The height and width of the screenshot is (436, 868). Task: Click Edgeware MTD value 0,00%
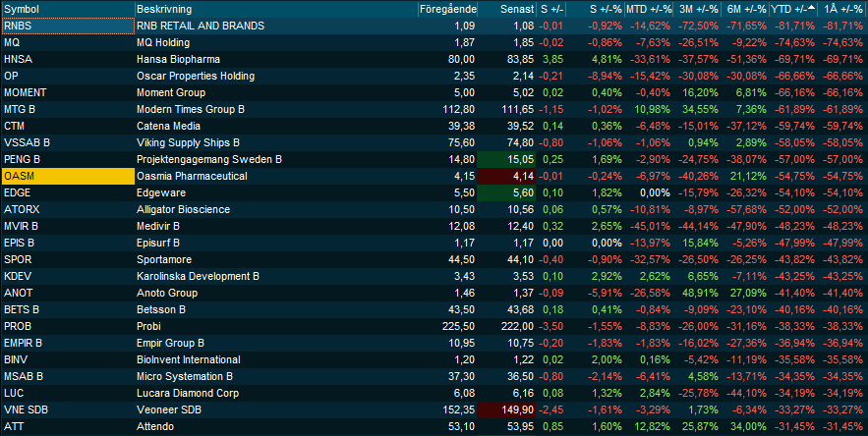655,192
